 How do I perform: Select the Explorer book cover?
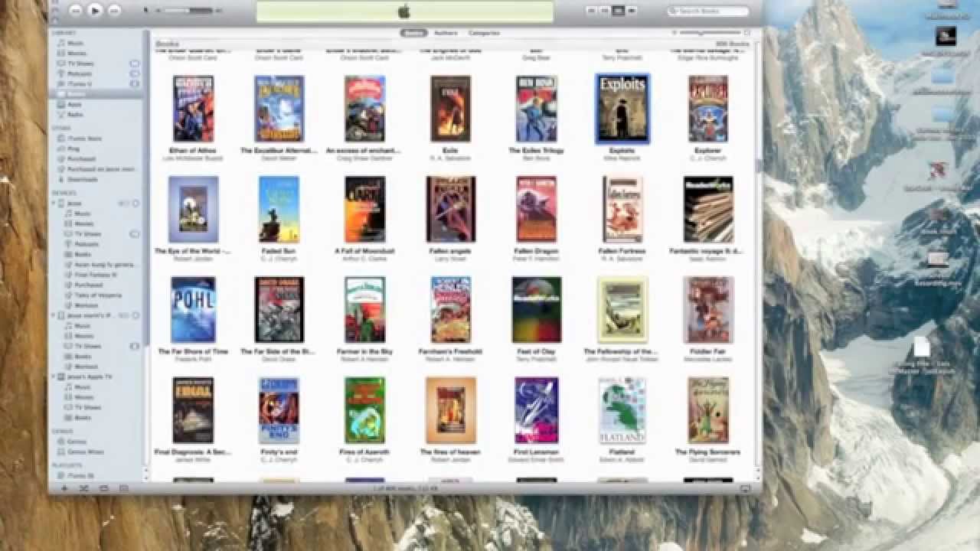click(708, 109)
